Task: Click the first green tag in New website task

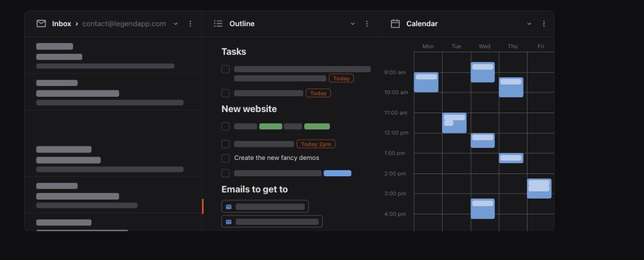Action: point(271,126)
